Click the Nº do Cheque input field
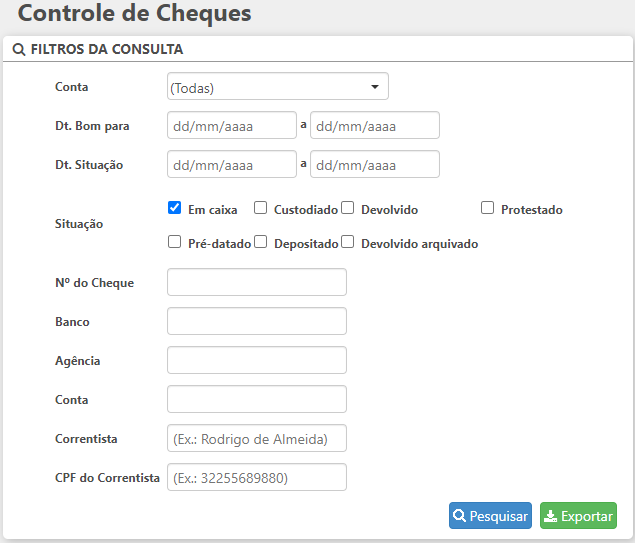This screenshot has height=543, width=635. 256,282
